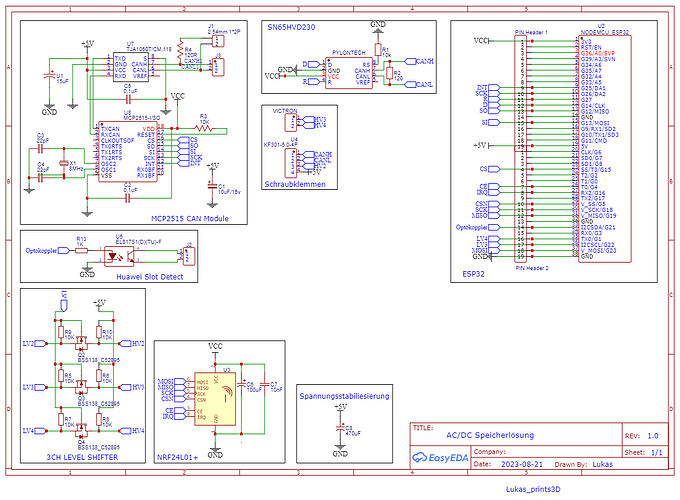
Task: Click the 'Lukas' drawn-by name
Action: [x=602, y=464]
